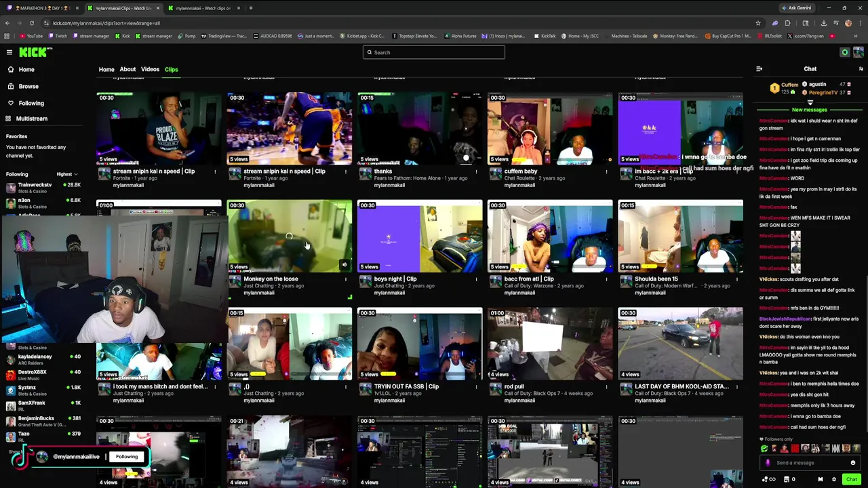The image size is (868, 488).
Task: Collapse the chat leaderboard with down arrow
Action: tap(810, 102)
